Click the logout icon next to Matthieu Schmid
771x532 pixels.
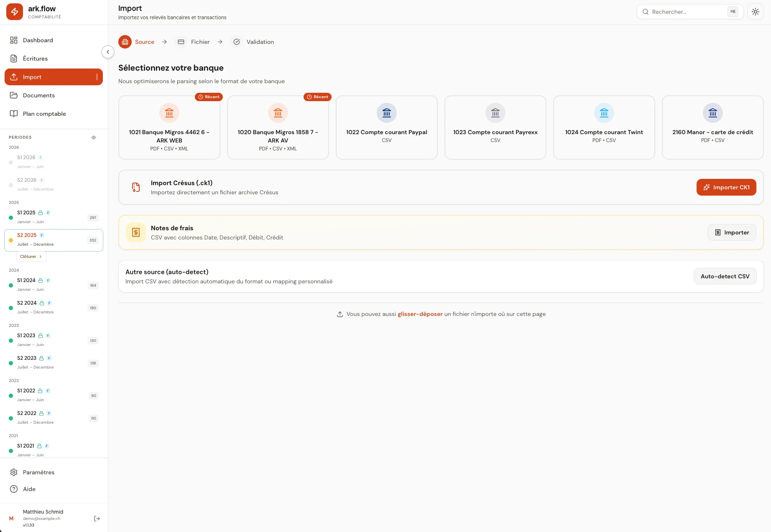(x=97, y=518)
